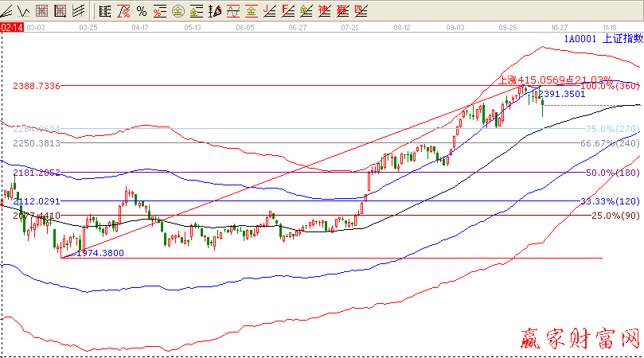Select the grid tool with axis arrows
Viewport: 644px width, 358px height.
tap(60, 11)
